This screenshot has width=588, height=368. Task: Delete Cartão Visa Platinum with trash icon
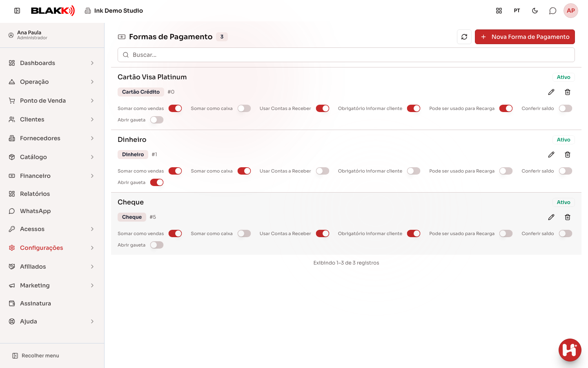click(x=568, y=92)
